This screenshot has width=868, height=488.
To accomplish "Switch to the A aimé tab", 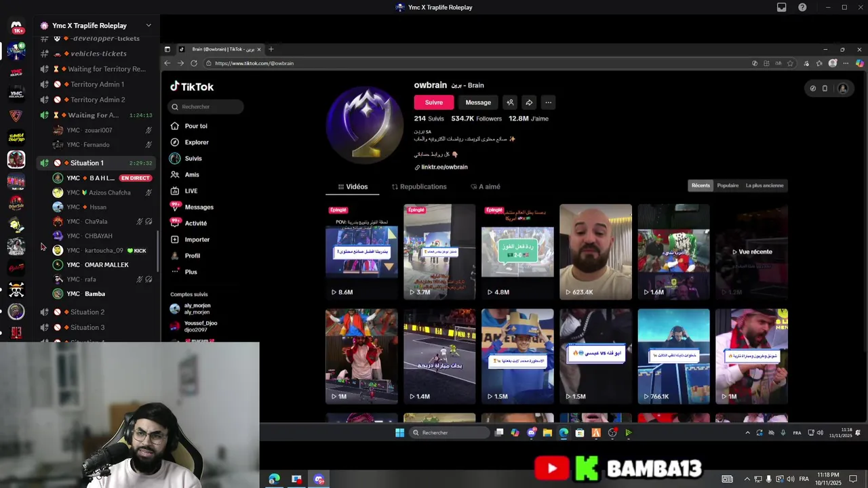I will [x=486, y=186].
